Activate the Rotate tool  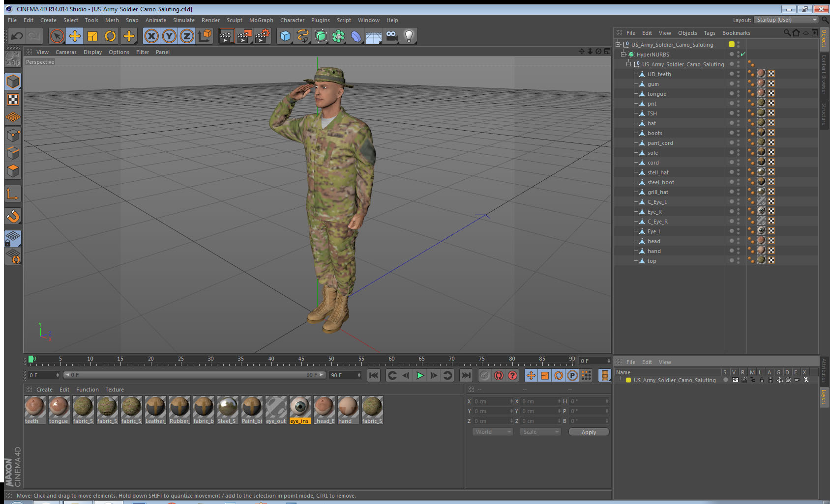click(110, 36)
